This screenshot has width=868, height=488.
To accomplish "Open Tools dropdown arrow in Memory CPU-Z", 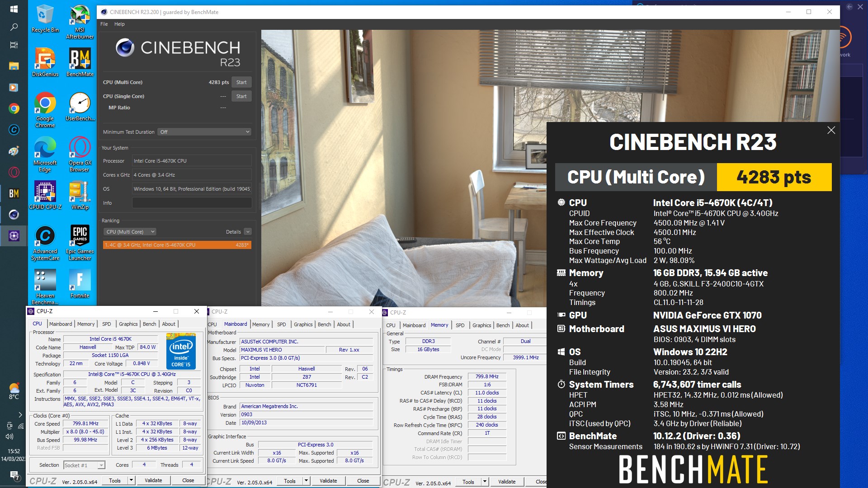I will pos(485,482).
